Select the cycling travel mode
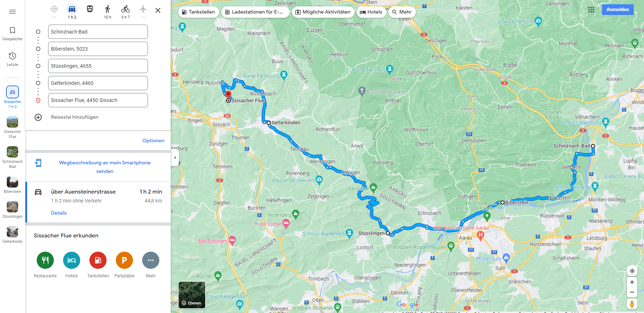Viewport: 644px width, 313px height. (x=125, y=9)
